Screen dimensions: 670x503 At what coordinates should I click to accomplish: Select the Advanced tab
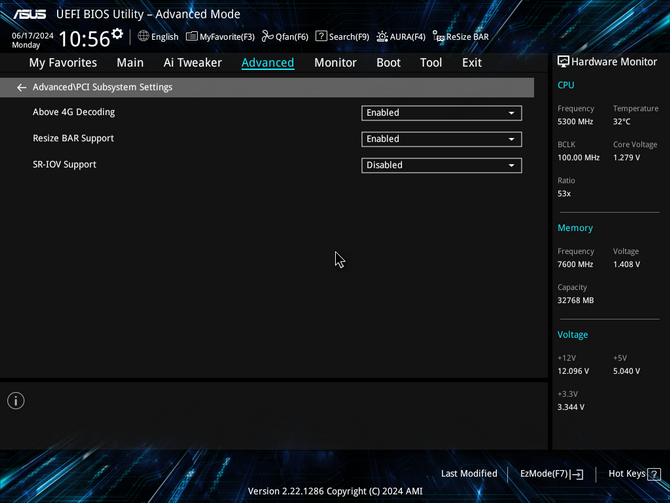click(x=267, y=63)
